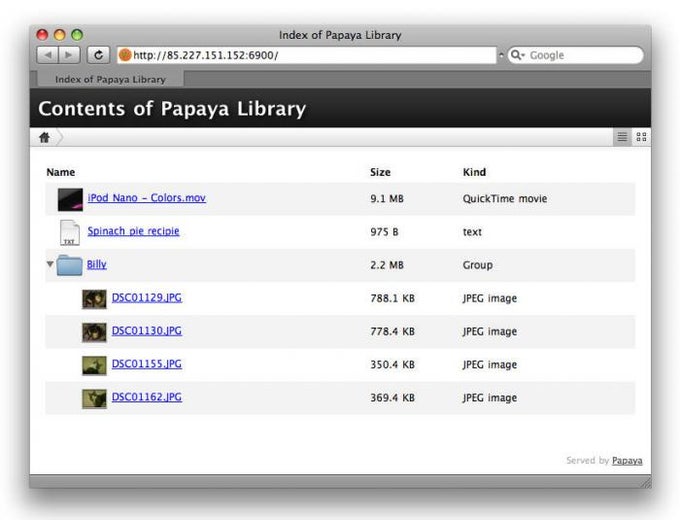Click the DSC01129.JPG thumbnail
The height and width of the screenshot is (520, 680).
click(x=94, y=299)
